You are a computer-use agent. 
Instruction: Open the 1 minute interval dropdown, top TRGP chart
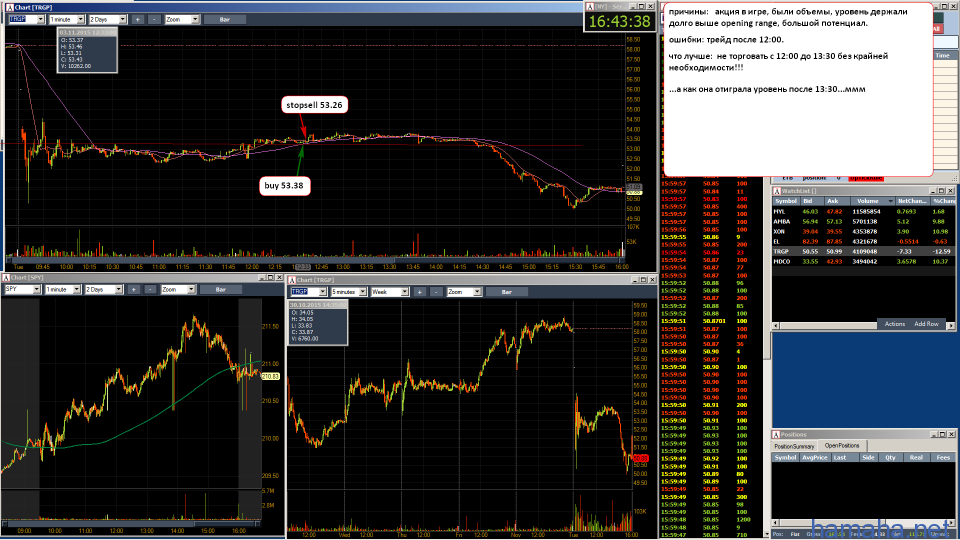81,20
